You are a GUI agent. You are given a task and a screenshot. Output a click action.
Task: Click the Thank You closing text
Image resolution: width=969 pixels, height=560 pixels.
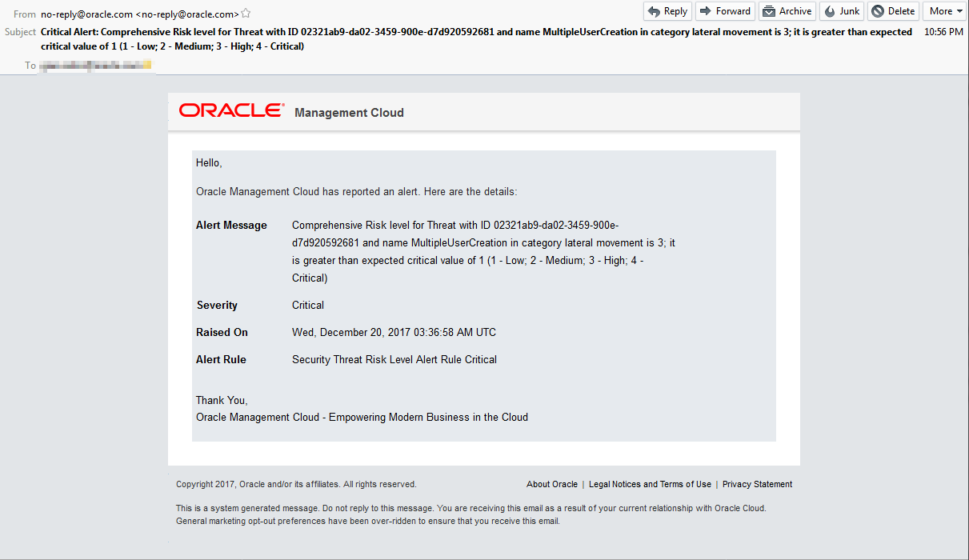coord(222,400)
